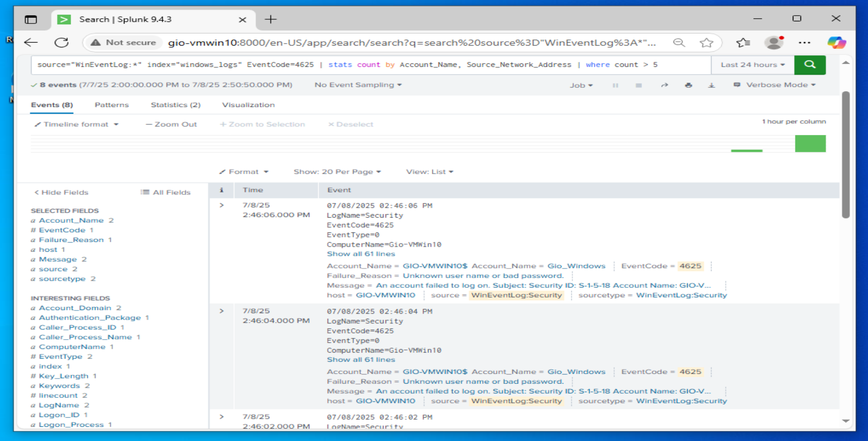Export search results download icon

coord(712,85)
